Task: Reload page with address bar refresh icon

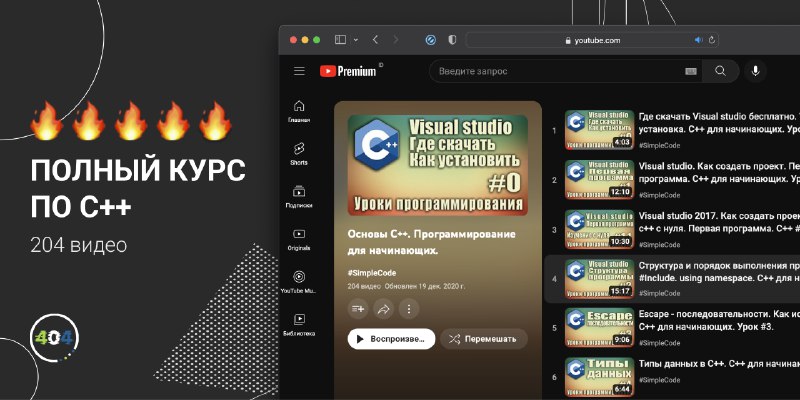Action: pos(712,40)
